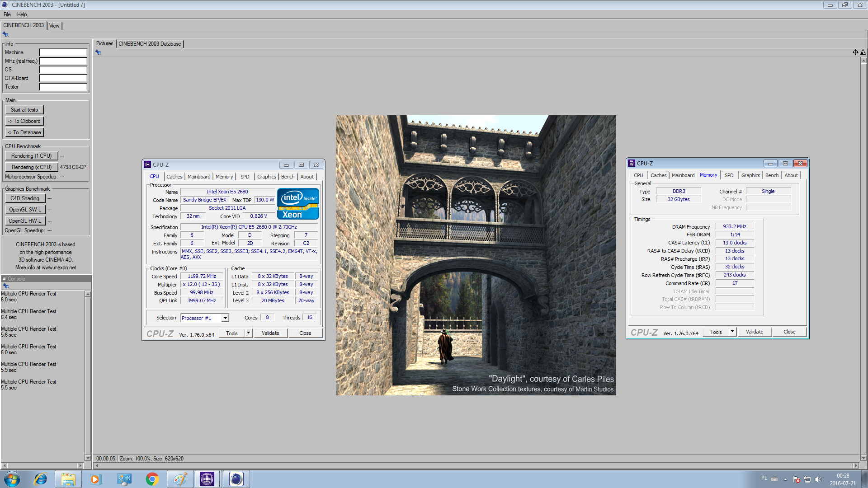Open Google Chrome from taskbar
This screenshot has width=868, height=488.
coord(152,479)
